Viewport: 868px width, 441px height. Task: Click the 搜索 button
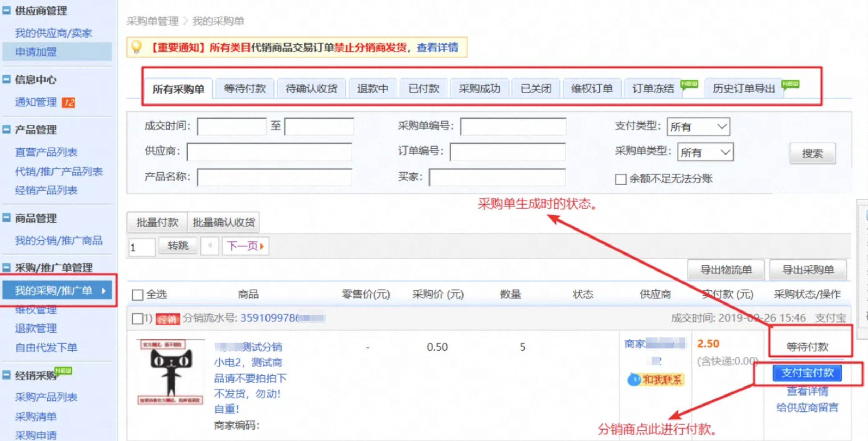(812, 153)
